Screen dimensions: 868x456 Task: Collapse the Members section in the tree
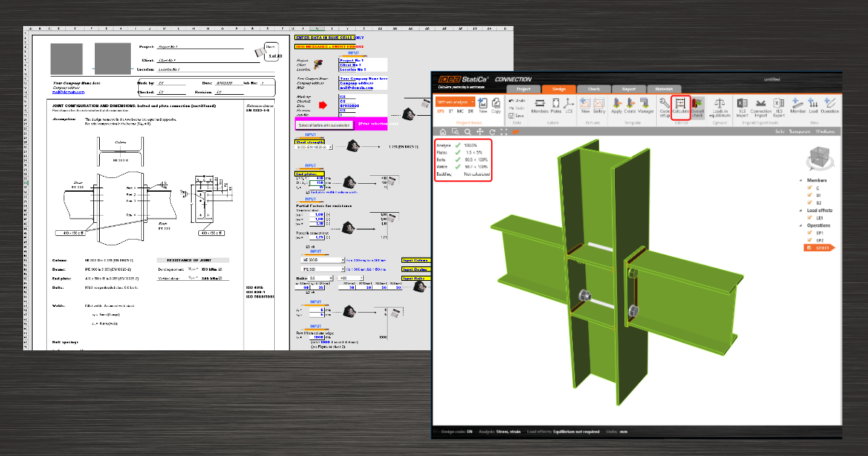click(801, 180)
